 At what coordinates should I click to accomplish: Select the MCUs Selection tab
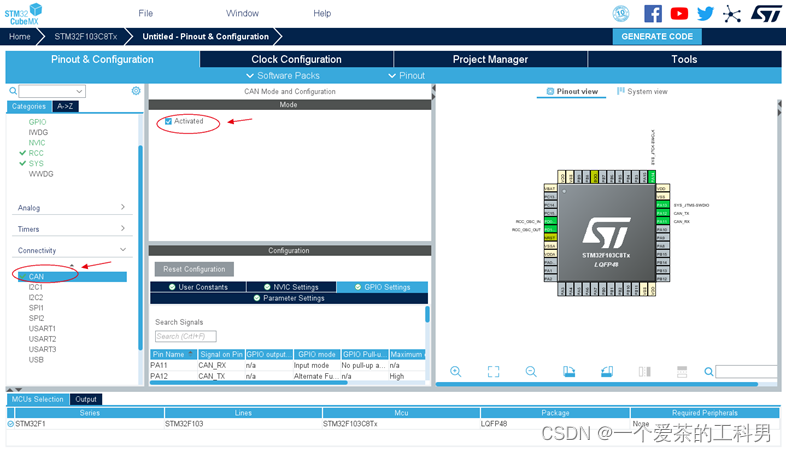tap(38, 399)
